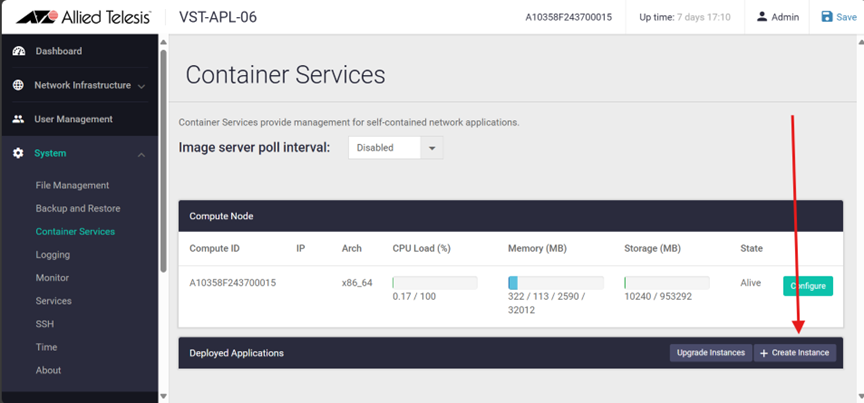Collapse the System menu chevron
864x403 pixels.
(142, 155)
